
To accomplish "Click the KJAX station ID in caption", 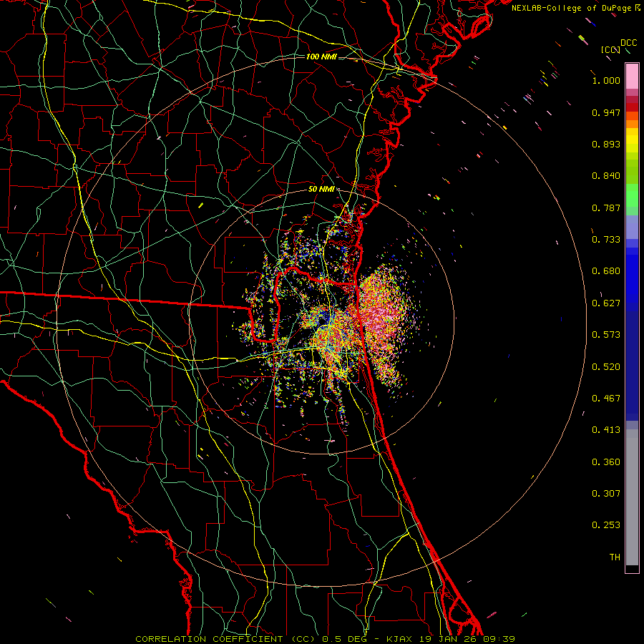I will [x=401, y=639].
